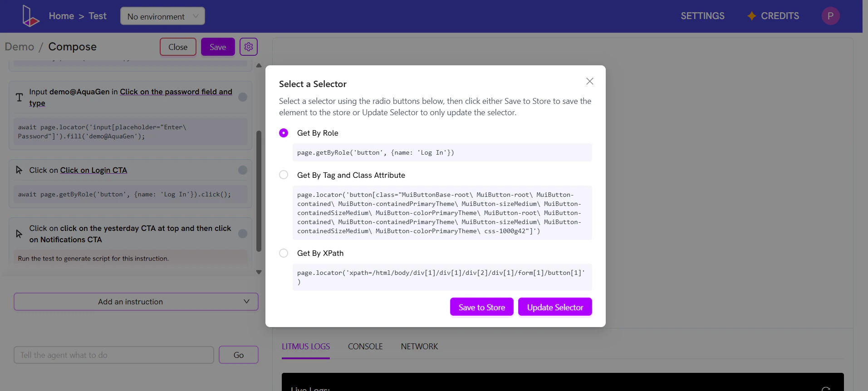
Task: Click Save to Store button
Action: click(481, 307)
